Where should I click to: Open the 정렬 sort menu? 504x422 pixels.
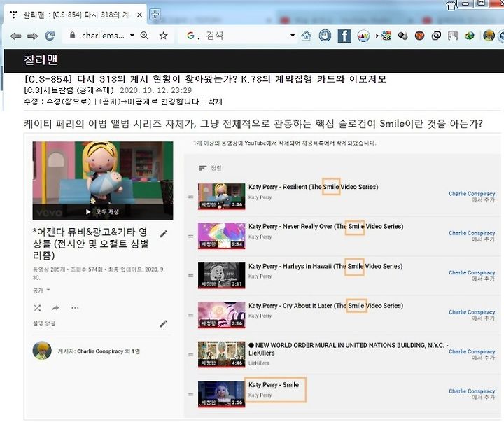(210, 168)
